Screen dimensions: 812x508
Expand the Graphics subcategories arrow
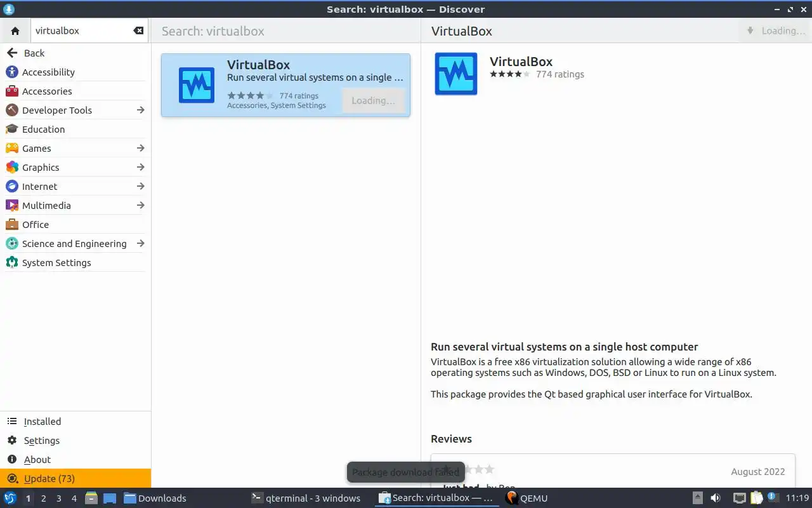point(140,167)
